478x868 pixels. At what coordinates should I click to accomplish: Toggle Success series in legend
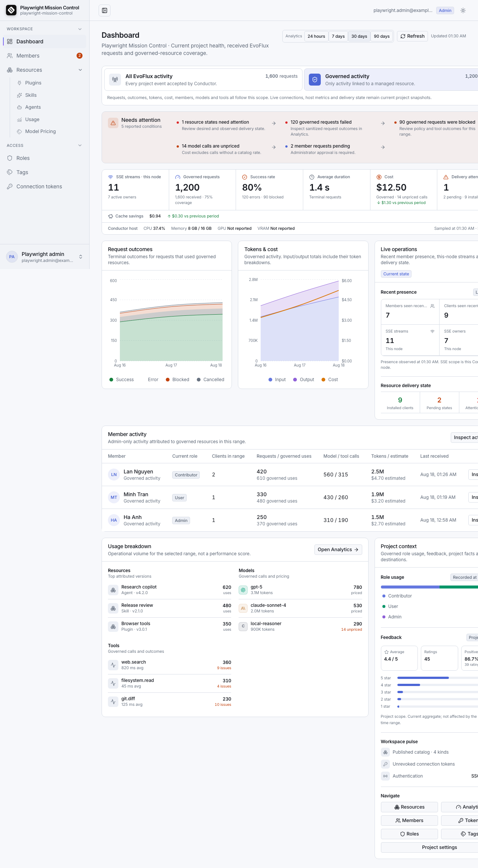pos(121,380)
